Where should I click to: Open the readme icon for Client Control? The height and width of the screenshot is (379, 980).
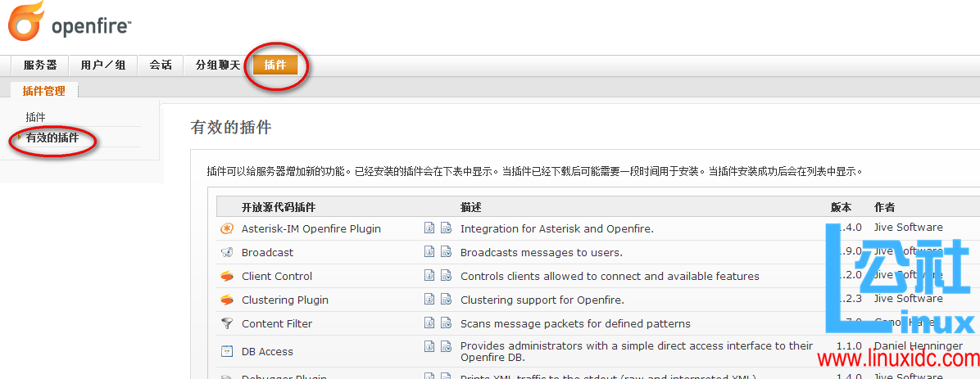pos(429,275)
